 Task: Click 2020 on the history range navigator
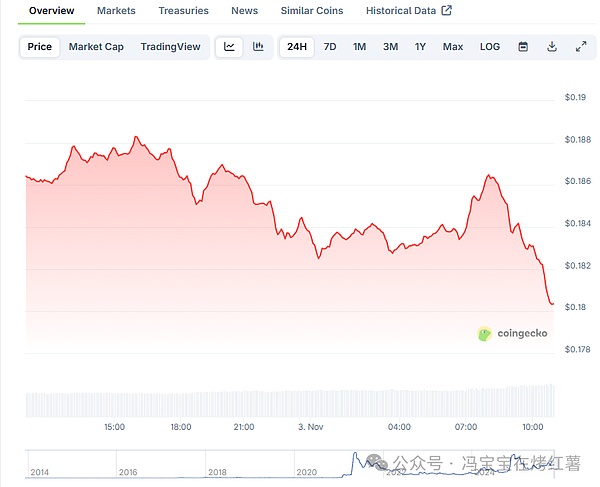point(305,472)
